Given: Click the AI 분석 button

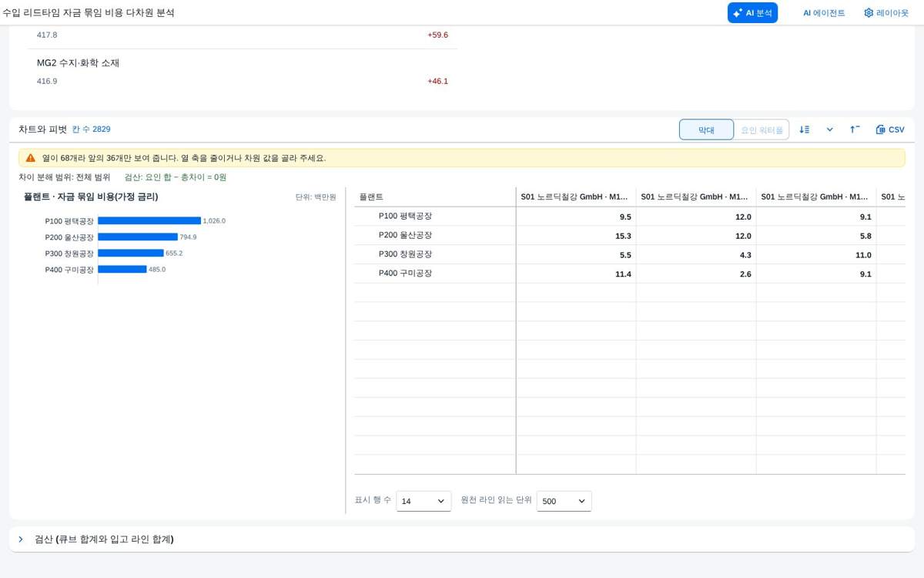Looking at the screenshot, I should (x=752, y=12).
